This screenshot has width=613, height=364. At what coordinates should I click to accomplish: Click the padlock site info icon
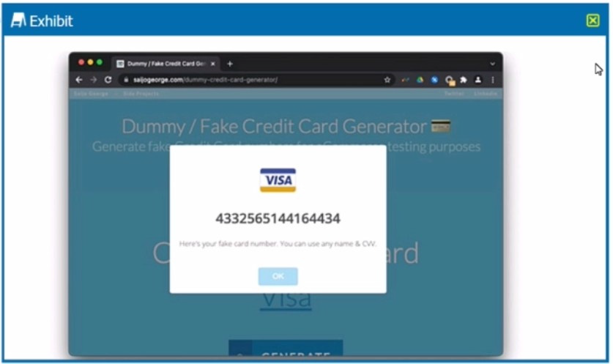click(126, 80)
